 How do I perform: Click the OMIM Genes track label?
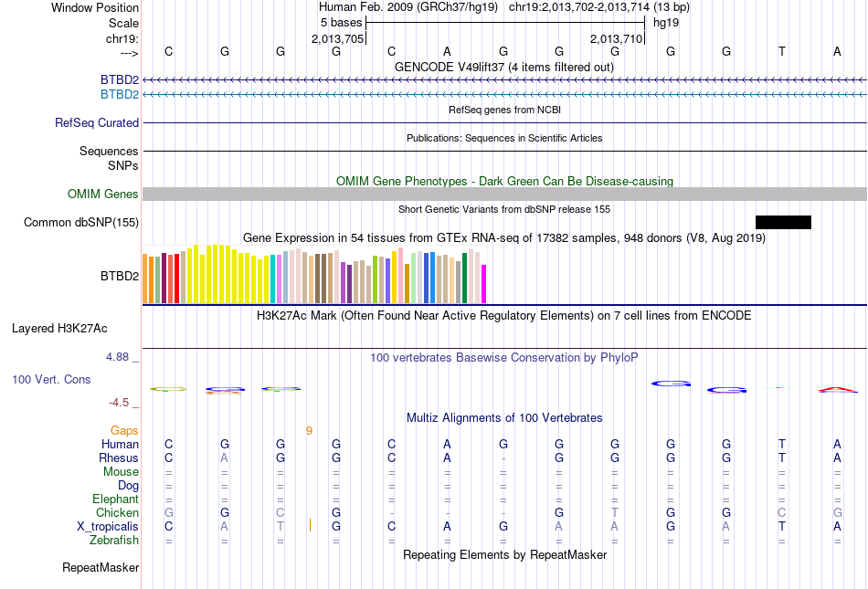(103, 195)
